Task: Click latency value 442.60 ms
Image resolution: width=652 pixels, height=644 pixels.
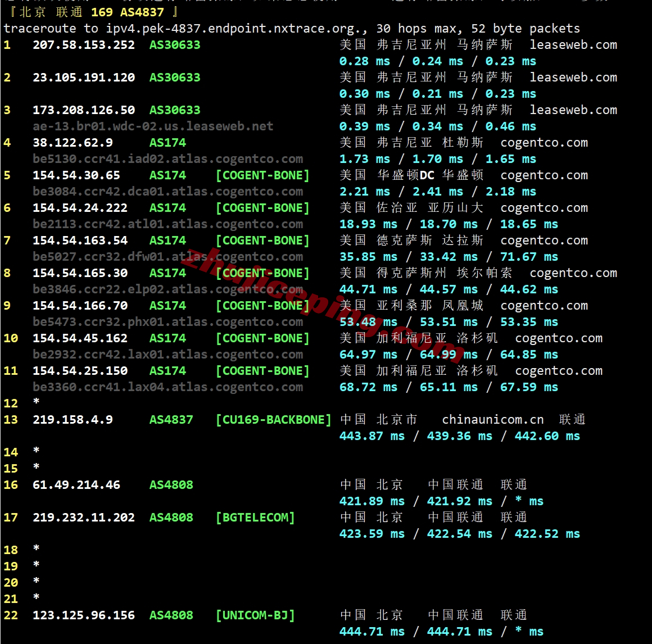Action: point(547,436)
